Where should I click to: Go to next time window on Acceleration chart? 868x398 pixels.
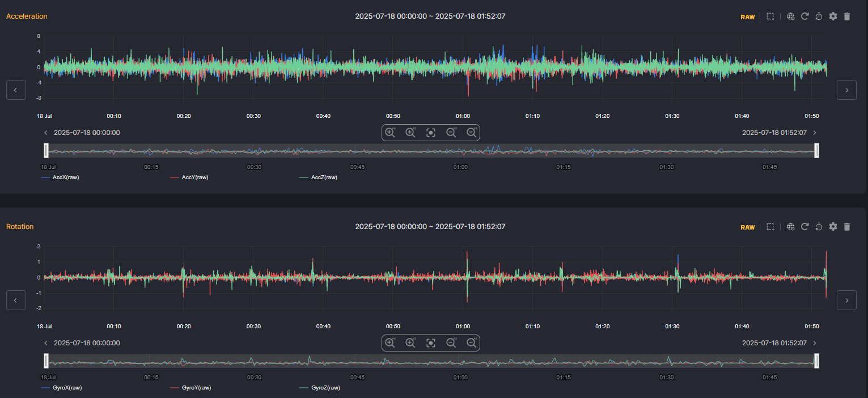(x=846, y=90)
